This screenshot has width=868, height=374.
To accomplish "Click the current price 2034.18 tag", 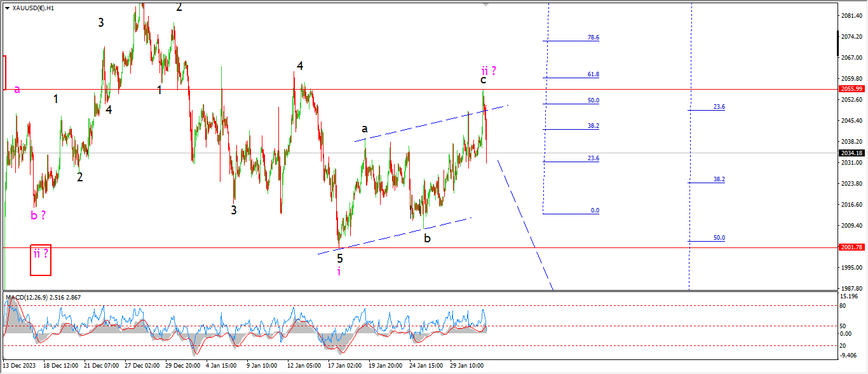I will [851, 153].
